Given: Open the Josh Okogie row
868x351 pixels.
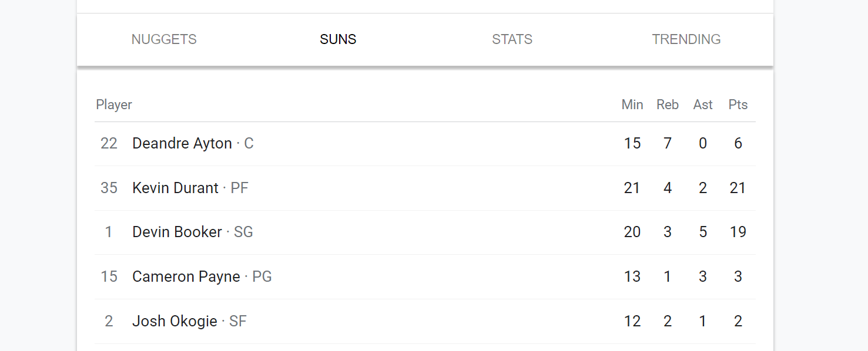Looking at the screenshot, I should click(425, 321).
